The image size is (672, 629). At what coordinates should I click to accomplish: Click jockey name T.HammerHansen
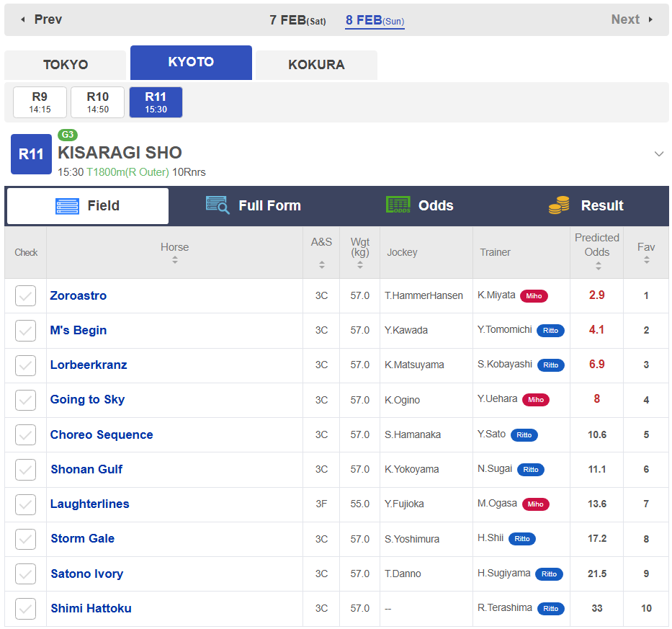424,296
